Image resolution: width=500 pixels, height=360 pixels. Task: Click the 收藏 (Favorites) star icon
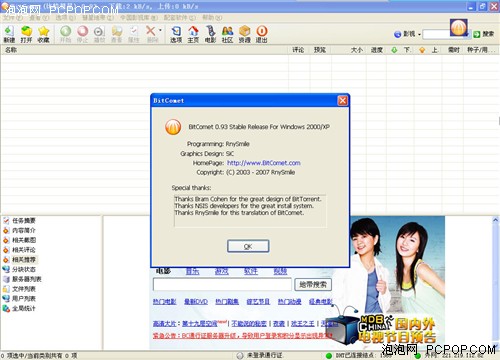pyautogui.click(x=43, y=34)
